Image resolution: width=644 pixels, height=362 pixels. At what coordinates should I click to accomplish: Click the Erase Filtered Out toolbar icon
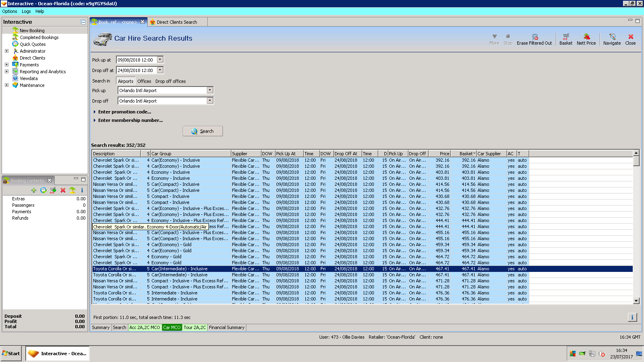535,37
